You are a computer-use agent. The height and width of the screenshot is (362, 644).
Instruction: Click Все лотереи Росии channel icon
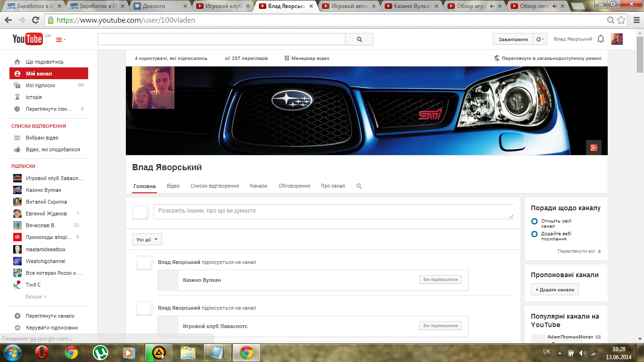(17, 273)
